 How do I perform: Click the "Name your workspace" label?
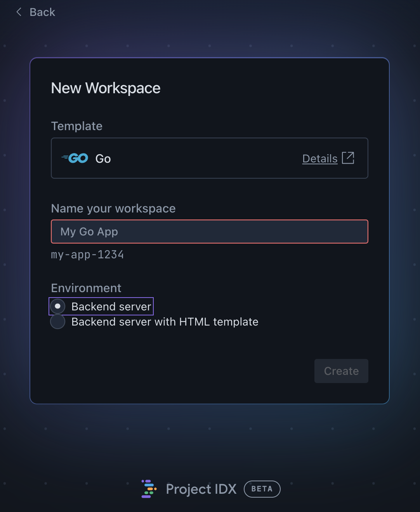point(113,209)
